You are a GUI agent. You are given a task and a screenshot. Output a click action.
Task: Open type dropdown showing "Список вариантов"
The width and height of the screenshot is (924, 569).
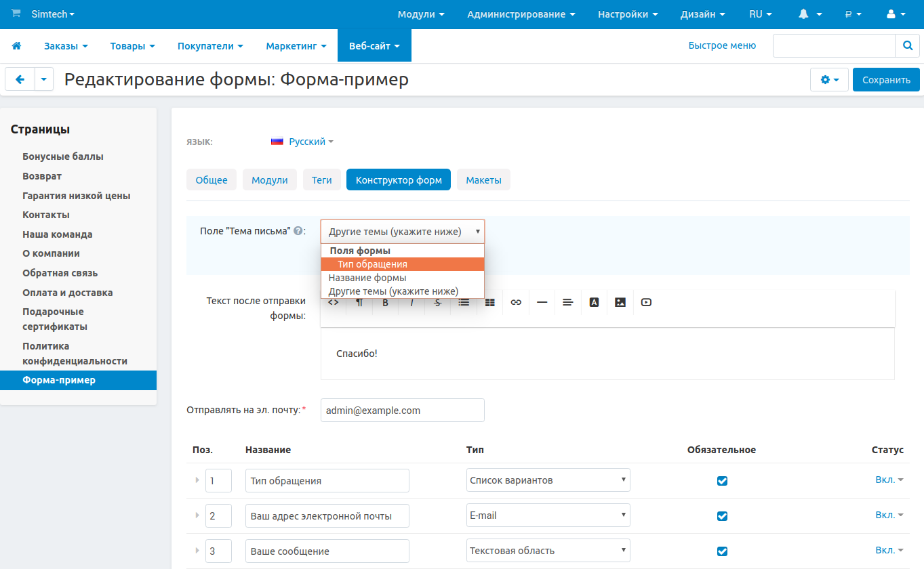(x=548, y=480)
